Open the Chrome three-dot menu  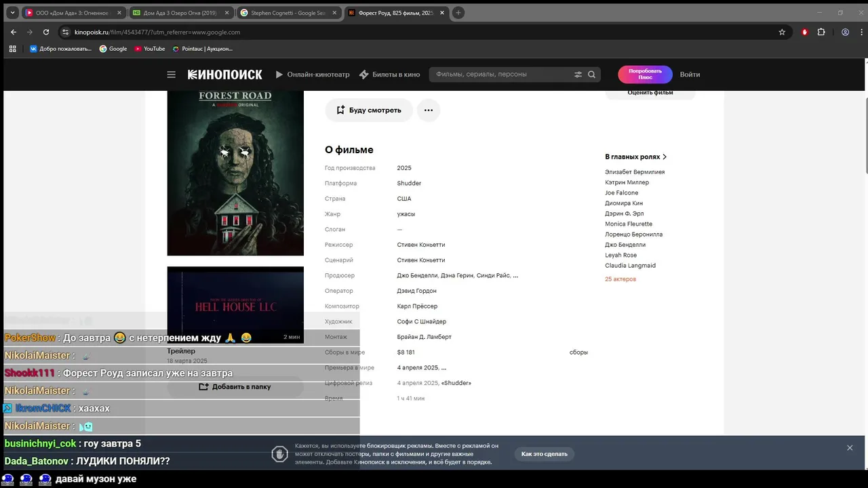[x=860, y=32]
